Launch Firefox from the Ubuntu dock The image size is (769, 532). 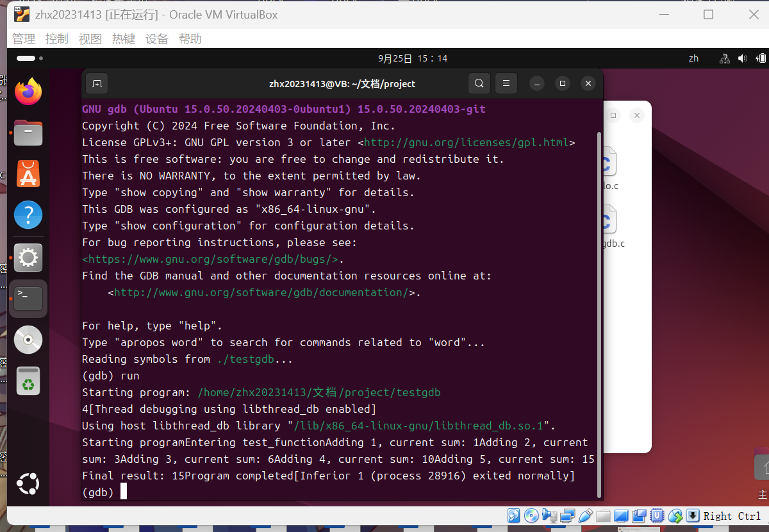tap(28, 92)
